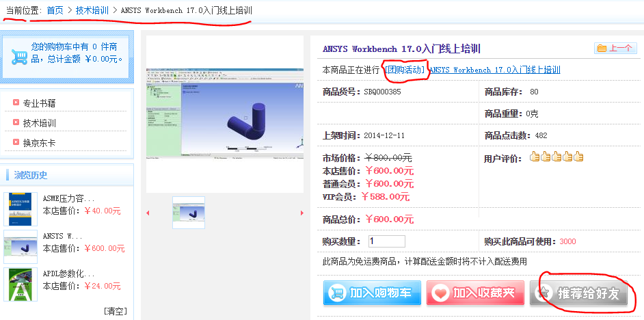Click the red bullet icon beside 换京东卡
Image resolution: width=644 pixels, height=320 pixels.
(x=16, y=142)
